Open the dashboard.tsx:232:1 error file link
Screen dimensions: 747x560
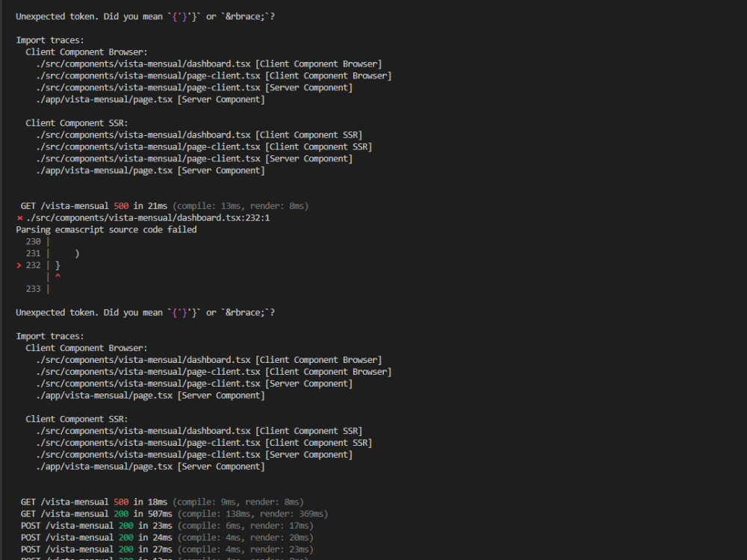tap(148, 217)
